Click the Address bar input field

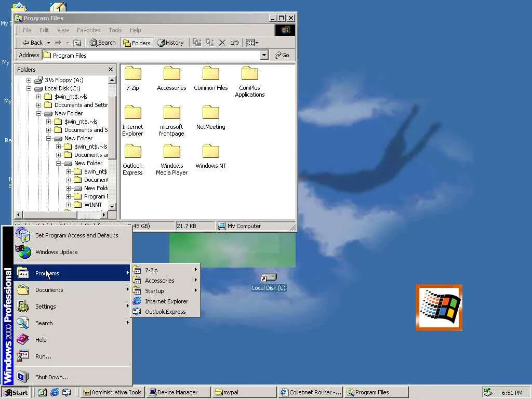pos(151,55)
